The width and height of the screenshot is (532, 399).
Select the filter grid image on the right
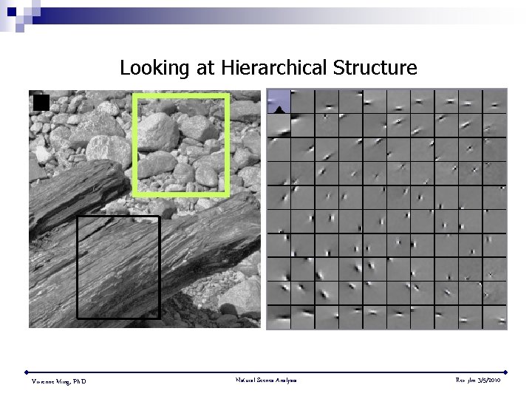(386, 209)
